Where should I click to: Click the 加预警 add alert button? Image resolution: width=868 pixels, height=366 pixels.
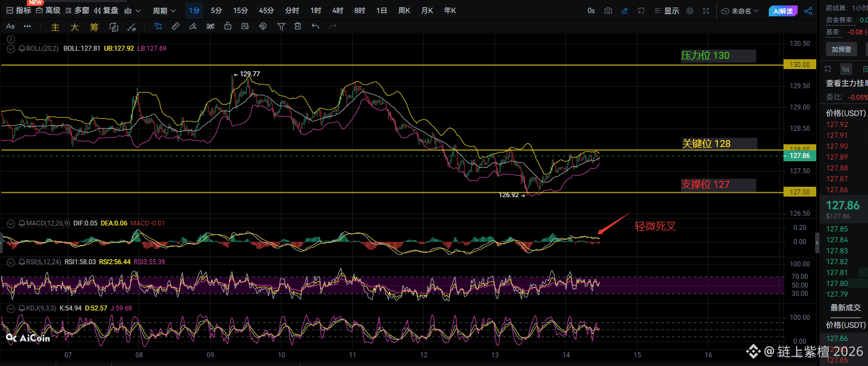841,50
